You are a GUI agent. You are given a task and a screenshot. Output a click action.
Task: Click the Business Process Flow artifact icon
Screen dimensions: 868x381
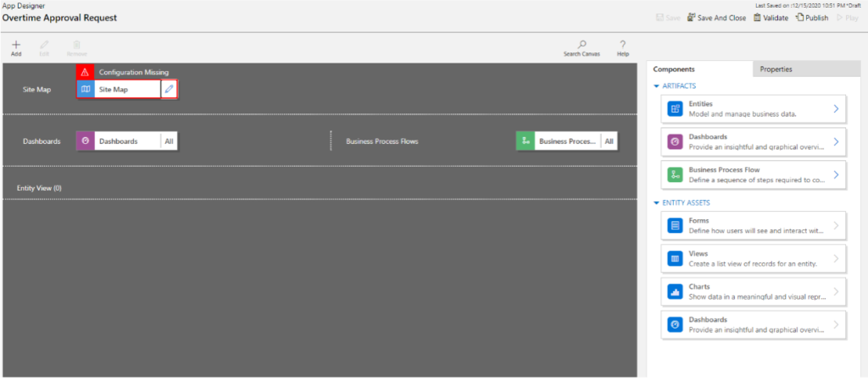coord(675,175)
